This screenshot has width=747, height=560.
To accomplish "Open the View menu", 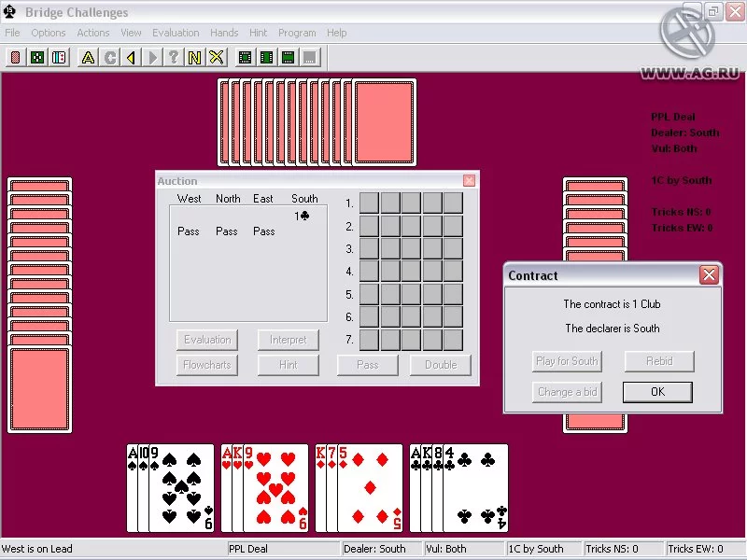I will [131, 33].
